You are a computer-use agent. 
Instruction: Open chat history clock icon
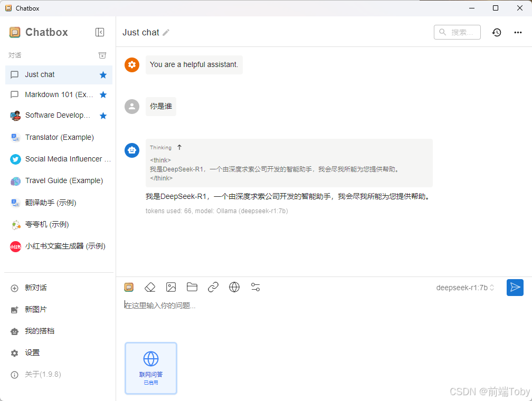[497, 32]
